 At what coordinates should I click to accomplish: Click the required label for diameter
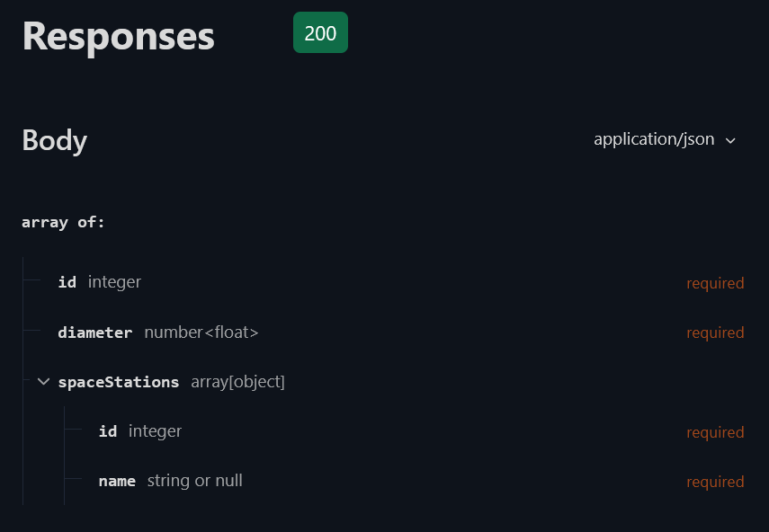point(715,332)
